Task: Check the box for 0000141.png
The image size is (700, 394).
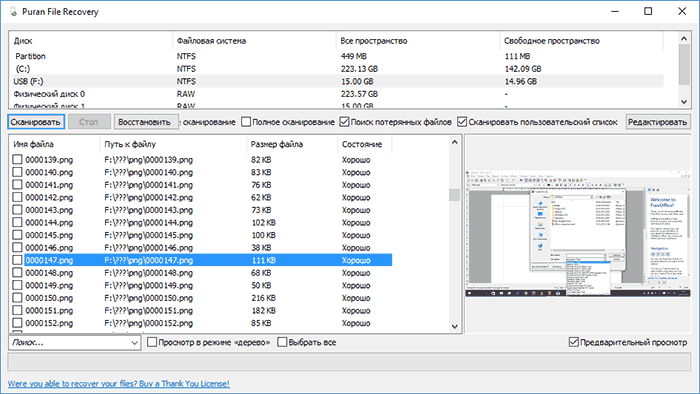Action: [17, 184]
